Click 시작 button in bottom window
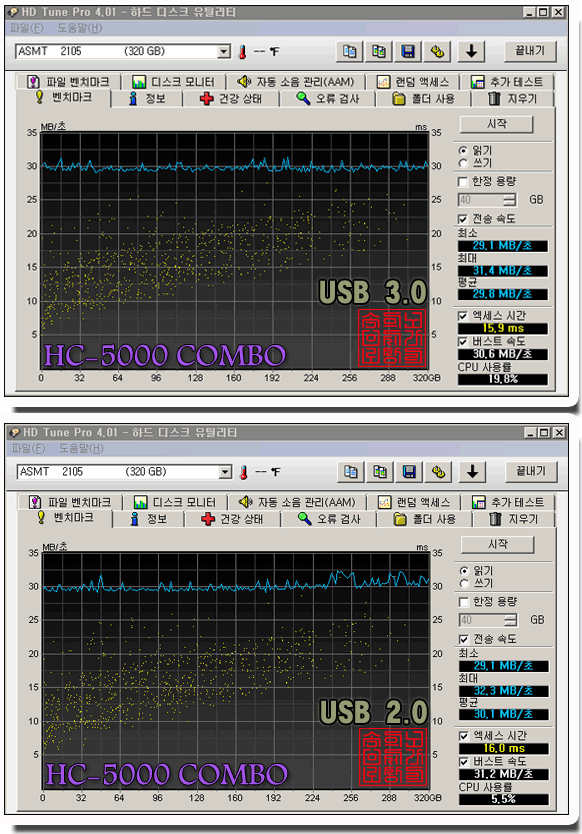 point(497,544)
